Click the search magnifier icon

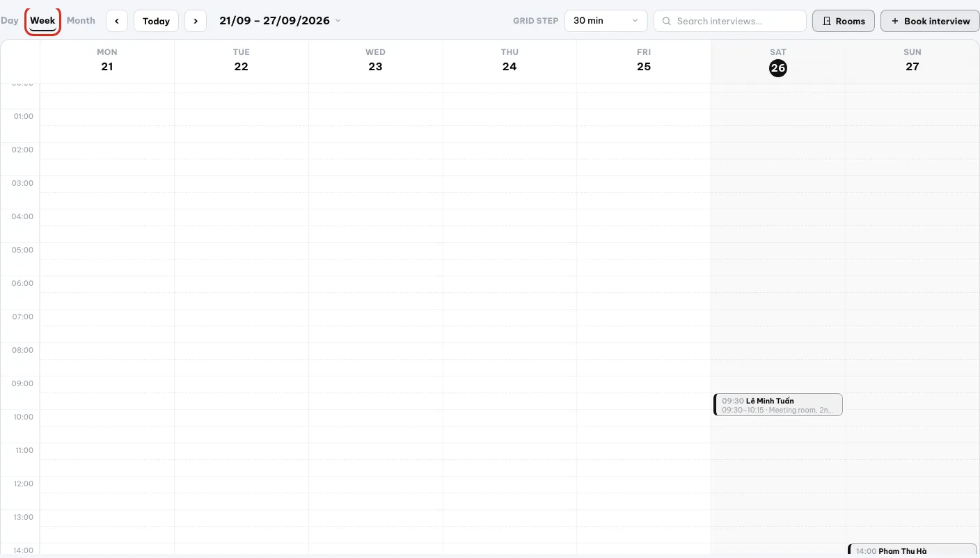[666, 21]
